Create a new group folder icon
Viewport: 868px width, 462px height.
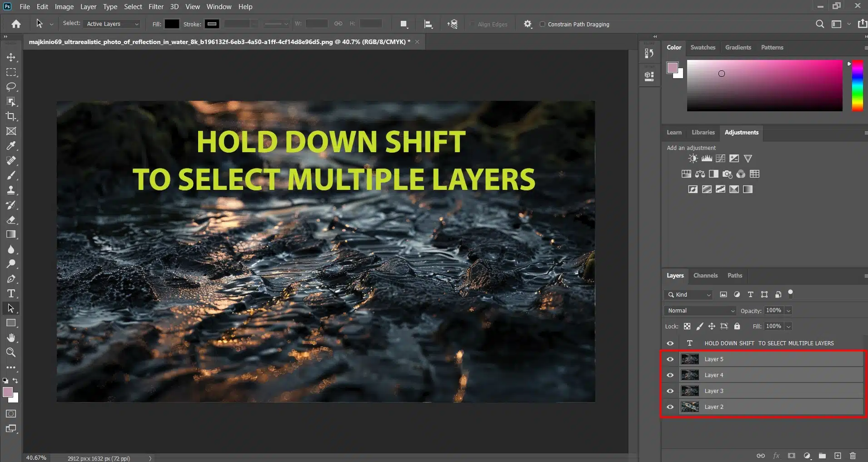tap(822, 456)
